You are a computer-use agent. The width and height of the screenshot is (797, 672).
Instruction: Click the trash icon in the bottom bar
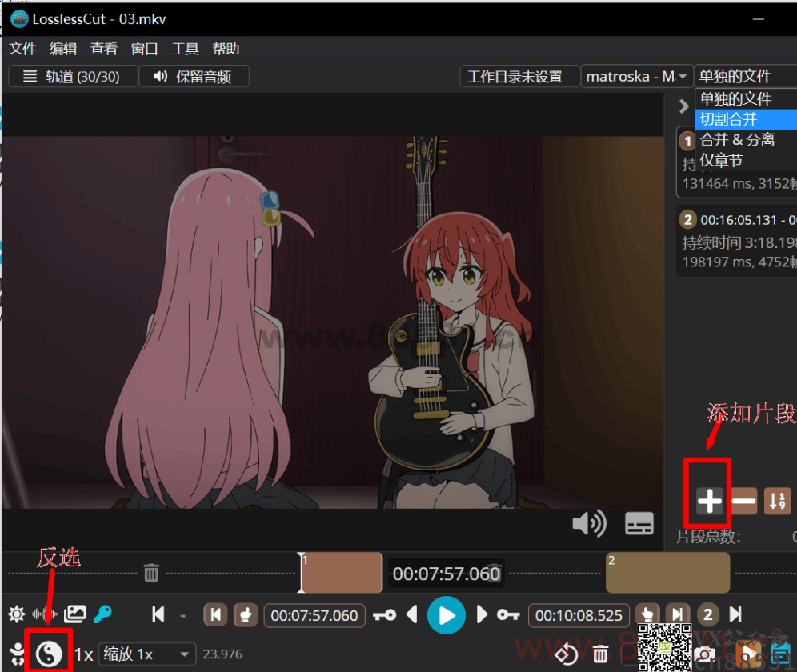click(600, 654)
